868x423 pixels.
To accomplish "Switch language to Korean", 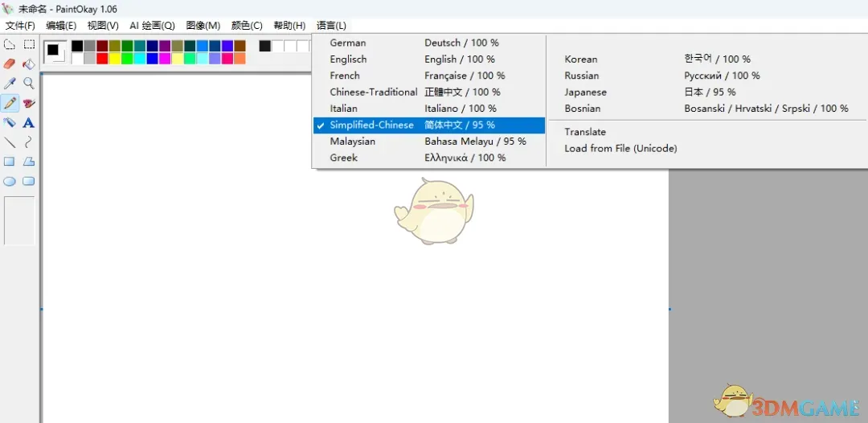I will pos(707,60).
